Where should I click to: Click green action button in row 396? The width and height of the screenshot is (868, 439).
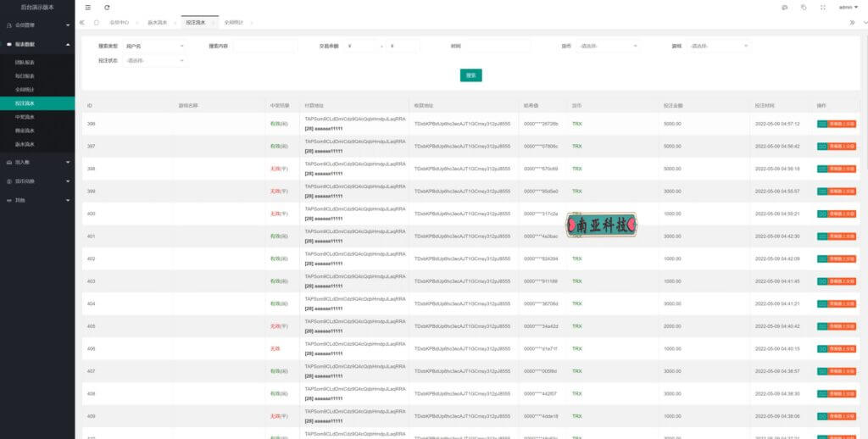[822, 124]
